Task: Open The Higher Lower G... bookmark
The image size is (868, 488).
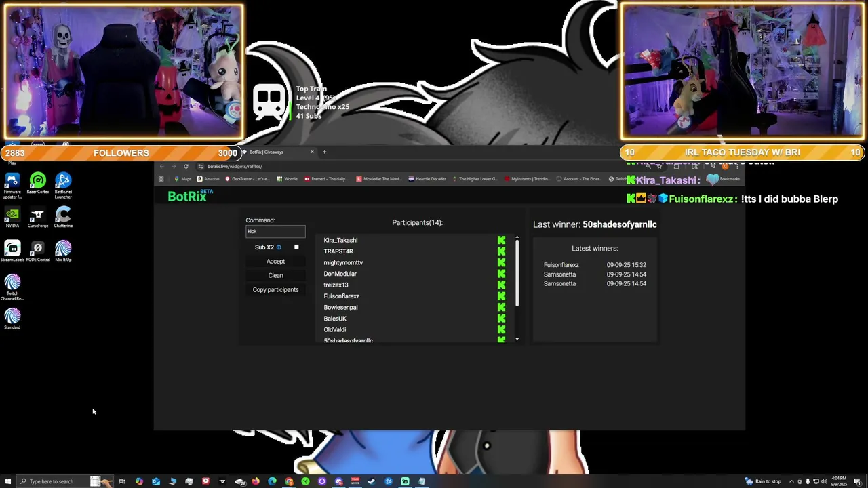Action: (475, 179)
